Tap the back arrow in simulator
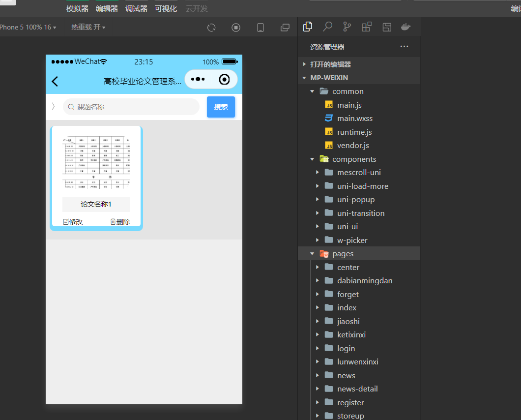This screenshot has width=521, height=420. [x=55, y=81]
